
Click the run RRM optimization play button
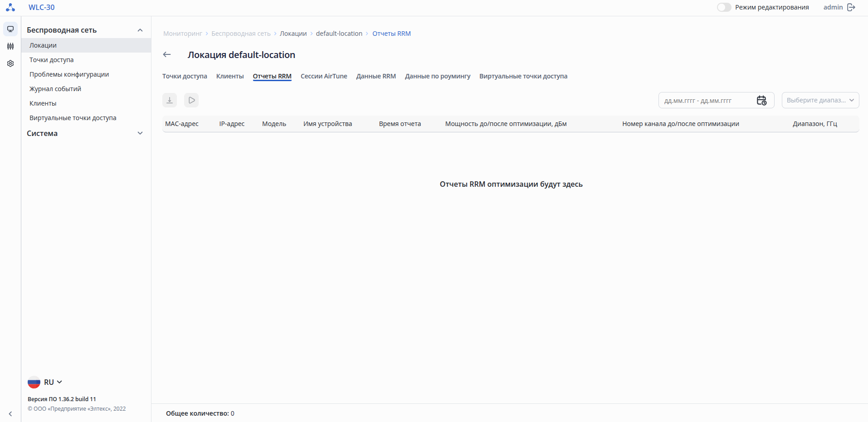click(x=191, y=100)
